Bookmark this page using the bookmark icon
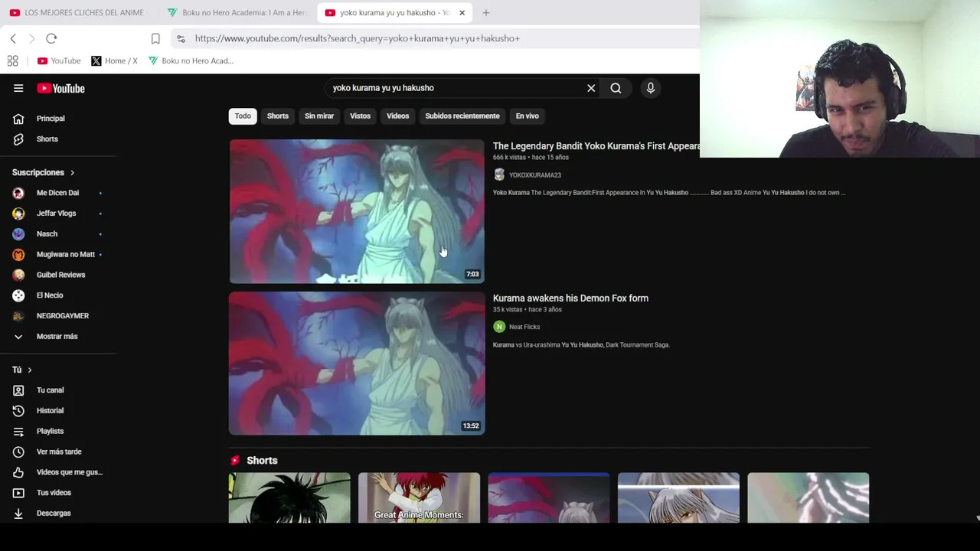The width and height of the screenshot is (980, 551). click(x=155, y=38)
